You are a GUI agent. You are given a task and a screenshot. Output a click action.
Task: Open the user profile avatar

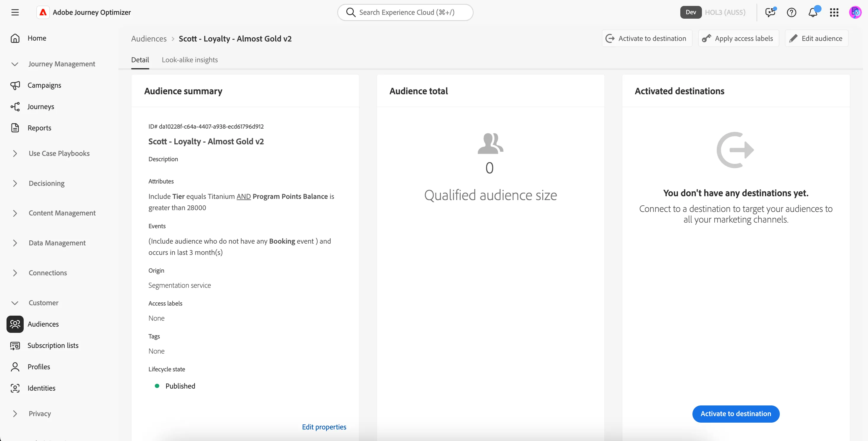tap(855, 12)
